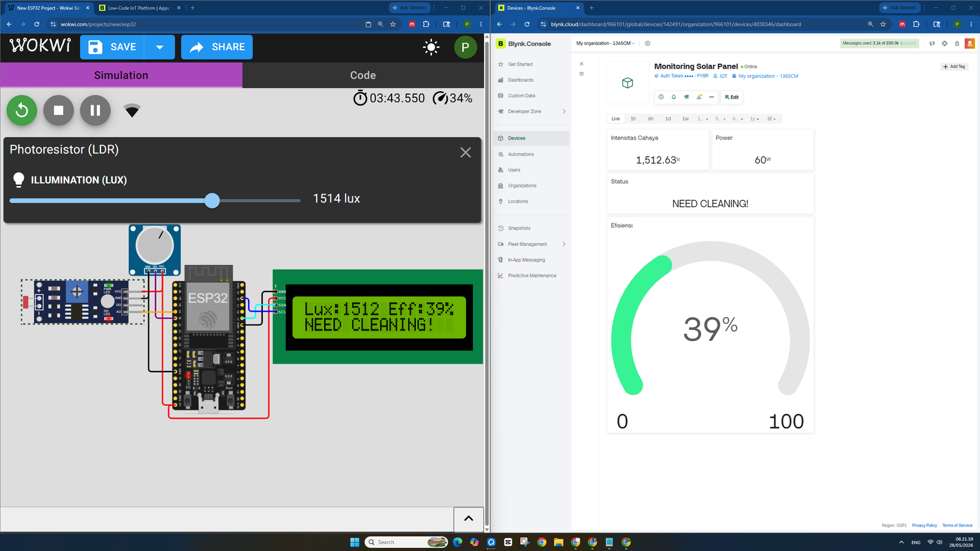This screenshot has width=980, height=551.
Task: Toggle Wokwi light/dark theme sun icon
Action: (x=431, y=47)
